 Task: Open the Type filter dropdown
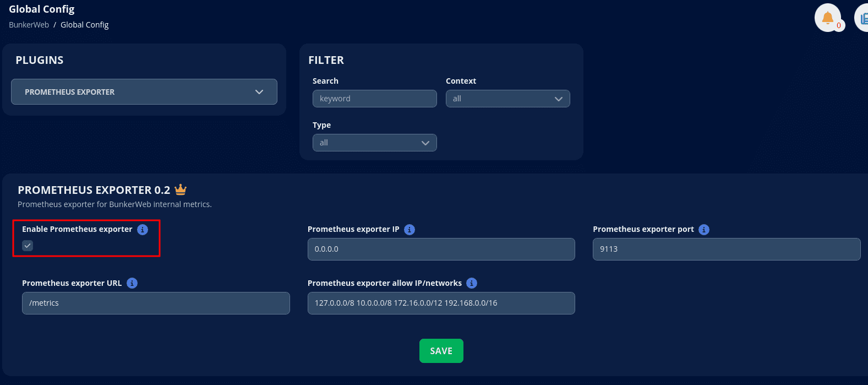374,143
